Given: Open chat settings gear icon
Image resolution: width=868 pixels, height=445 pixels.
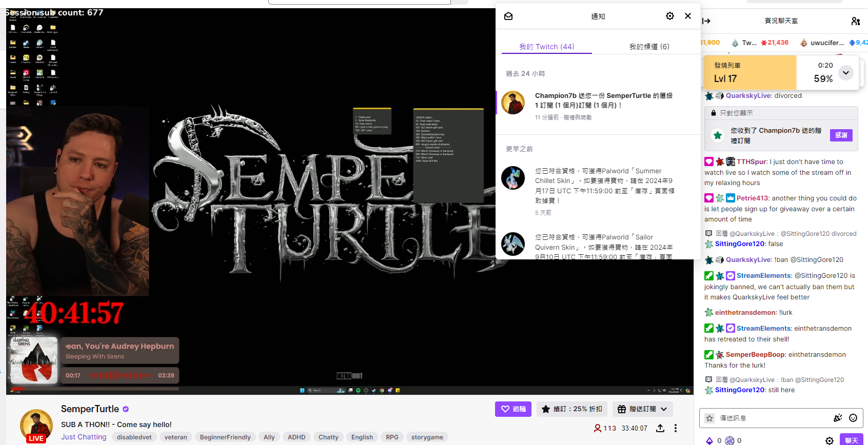Looking at the screenshot, I should [829, 440].
